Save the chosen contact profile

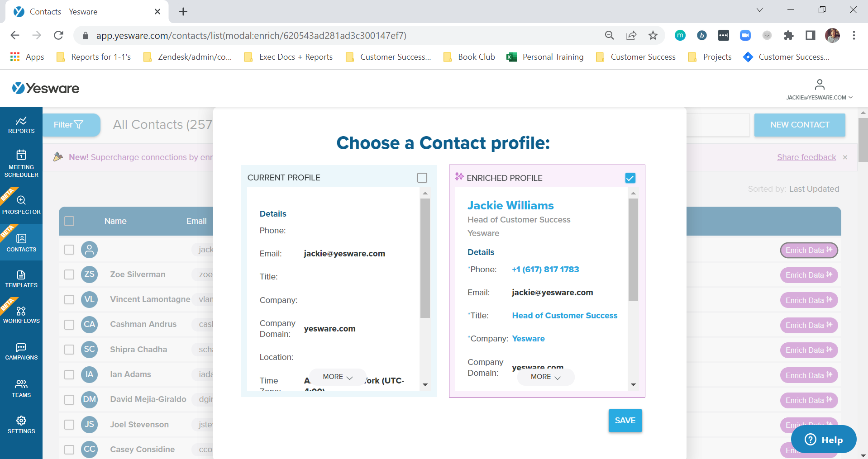click(x=625, y=421)
